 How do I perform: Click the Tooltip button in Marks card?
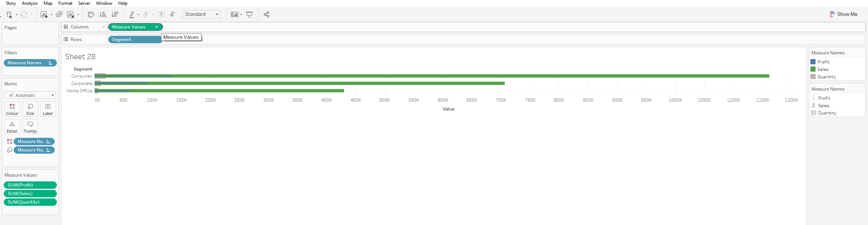[30, 127]
